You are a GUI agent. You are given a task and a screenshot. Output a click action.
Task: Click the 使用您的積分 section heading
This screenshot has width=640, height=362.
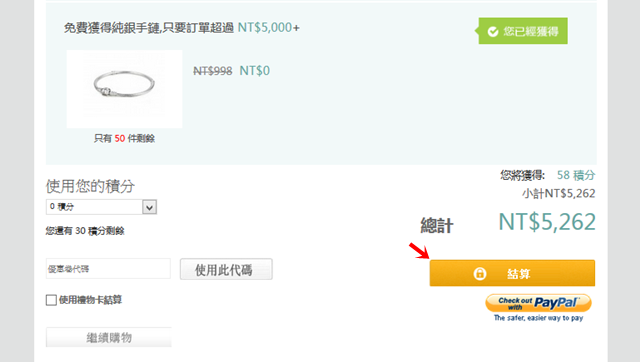click(90, 187)
